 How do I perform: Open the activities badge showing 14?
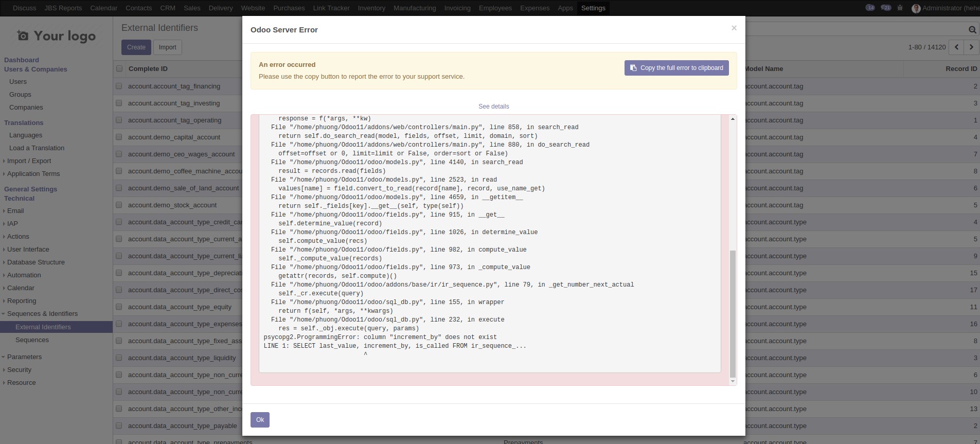click(x=870, y=8)
